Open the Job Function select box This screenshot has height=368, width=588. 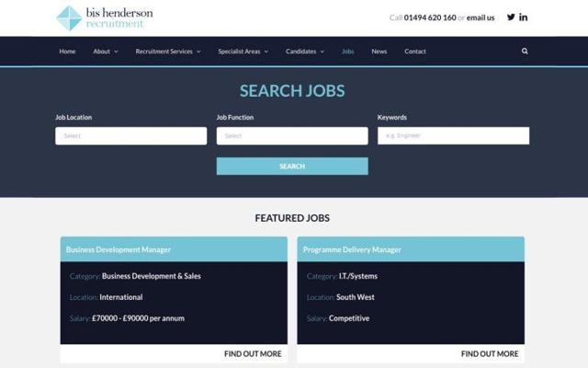(x=292, y=136)
